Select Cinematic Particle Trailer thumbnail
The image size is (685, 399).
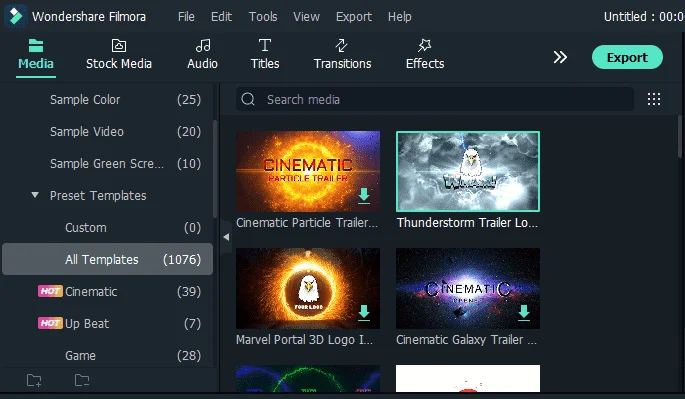308,171
